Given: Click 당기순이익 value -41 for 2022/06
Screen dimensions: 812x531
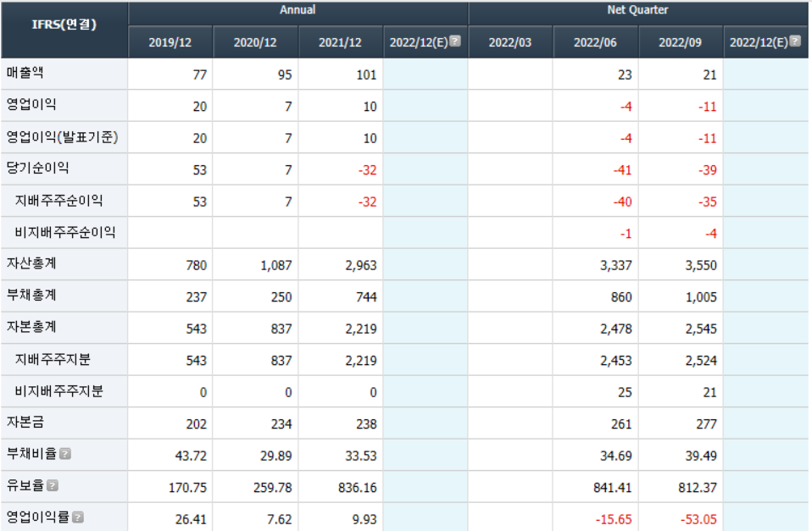Looking at the screenshot, I should [622, 170].
